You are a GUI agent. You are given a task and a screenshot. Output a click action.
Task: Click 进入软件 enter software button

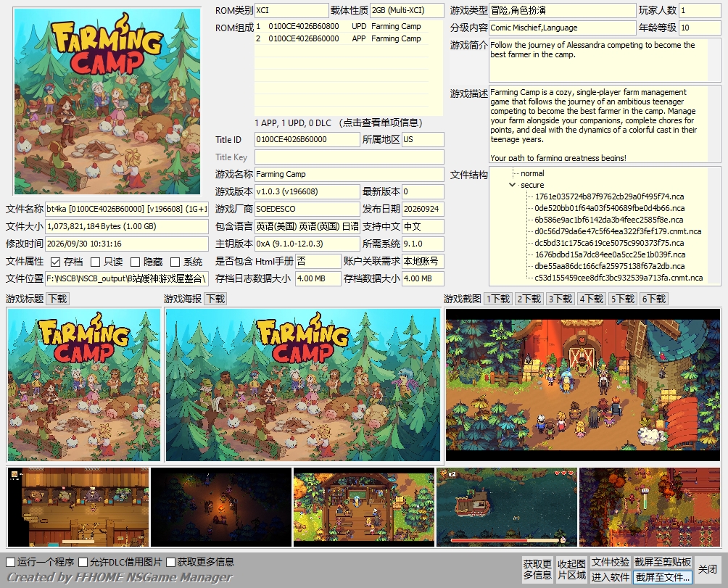(610, 577)
